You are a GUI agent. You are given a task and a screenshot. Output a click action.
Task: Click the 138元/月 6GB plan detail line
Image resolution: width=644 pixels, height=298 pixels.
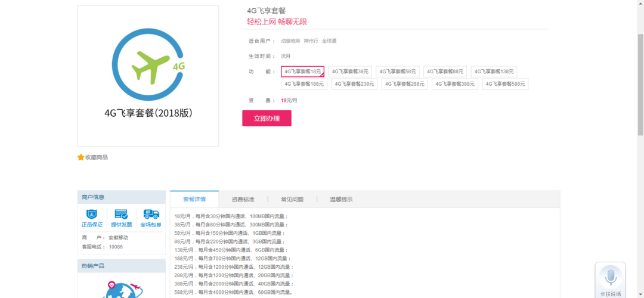coord(231,250)
